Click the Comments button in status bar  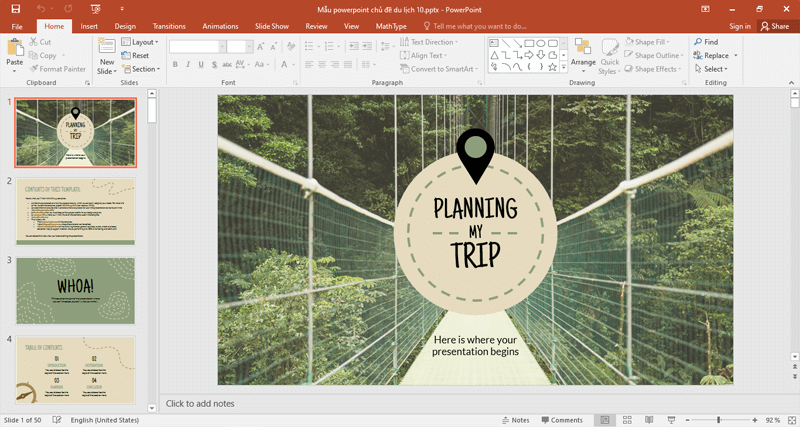tap(562, 420)
